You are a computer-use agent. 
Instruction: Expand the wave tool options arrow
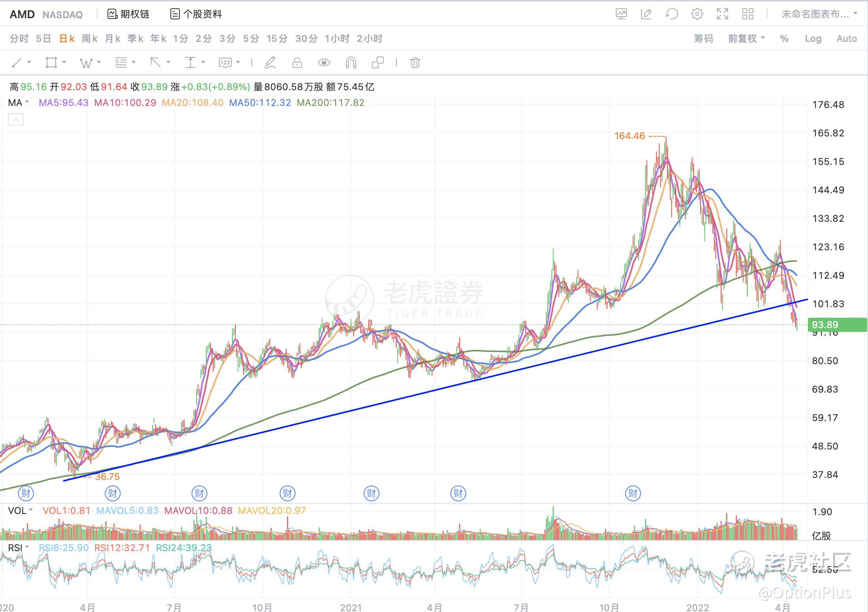pos(99,62)
